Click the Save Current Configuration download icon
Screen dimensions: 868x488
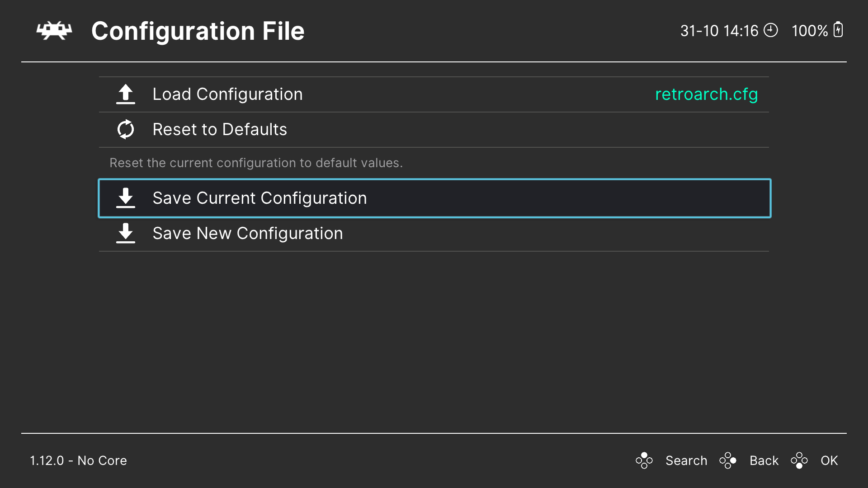click(x=126, y=198)
